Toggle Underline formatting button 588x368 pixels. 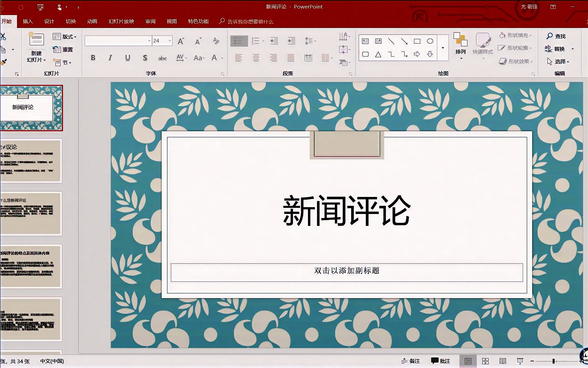coord(128,58)
